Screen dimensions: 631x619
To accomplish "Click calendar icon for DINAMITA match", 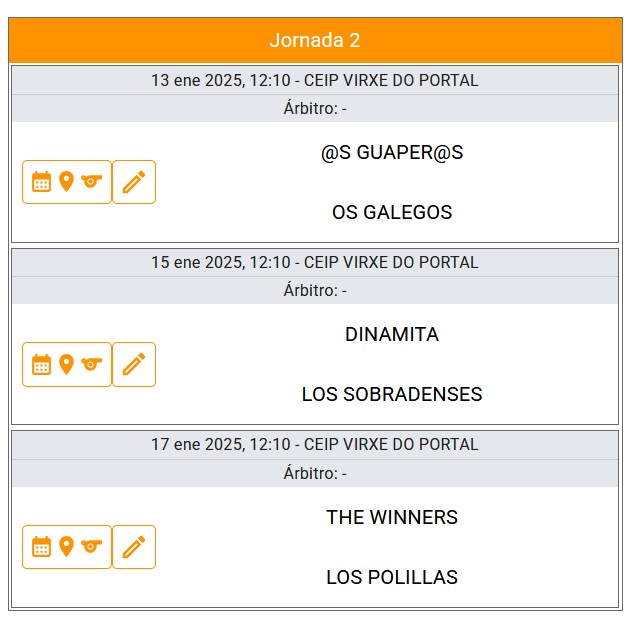I will click(41, 364).
